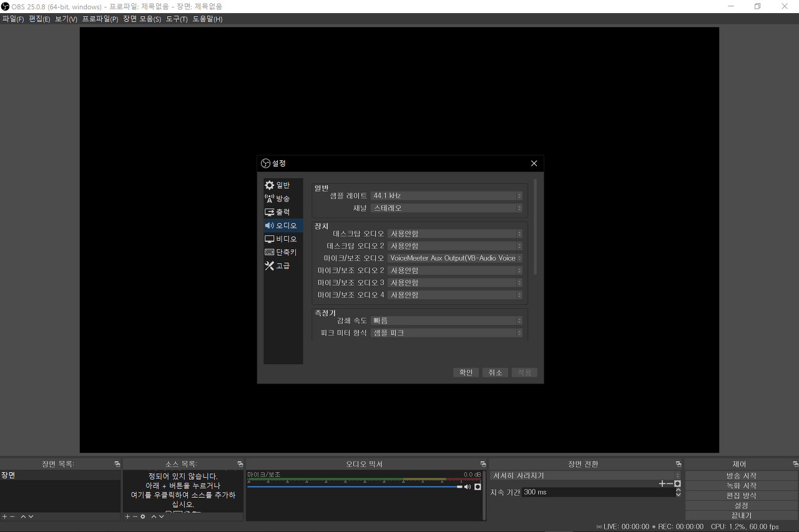Pop out the 제어 dock
Image resolution: width=799 pixels, height=532 pixels.
[x=795, y=464]
